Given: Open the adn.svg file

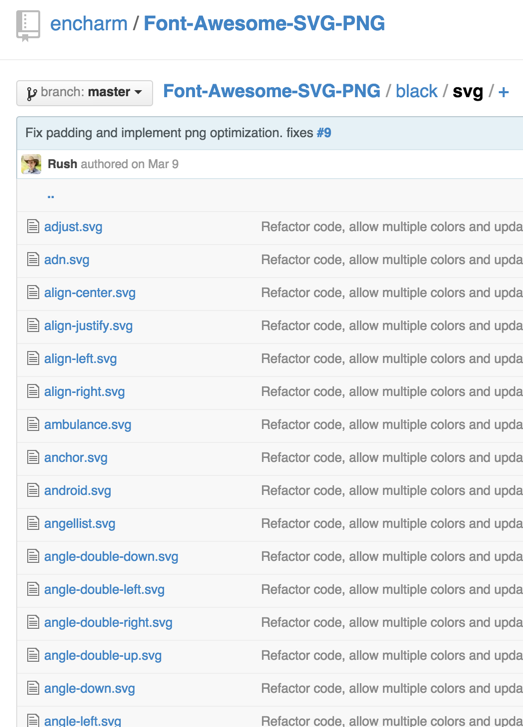Looking at the screenshot, I should (x=67, y=260).
